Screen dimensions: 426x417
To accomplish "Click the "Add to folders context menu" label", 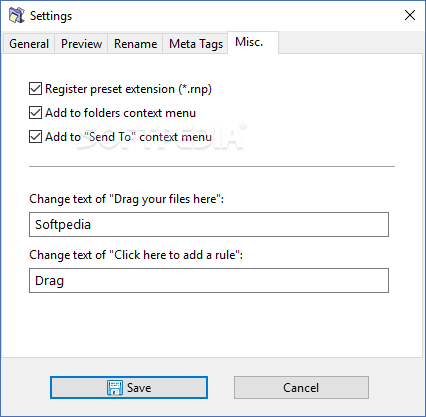I will pos(120,113).
